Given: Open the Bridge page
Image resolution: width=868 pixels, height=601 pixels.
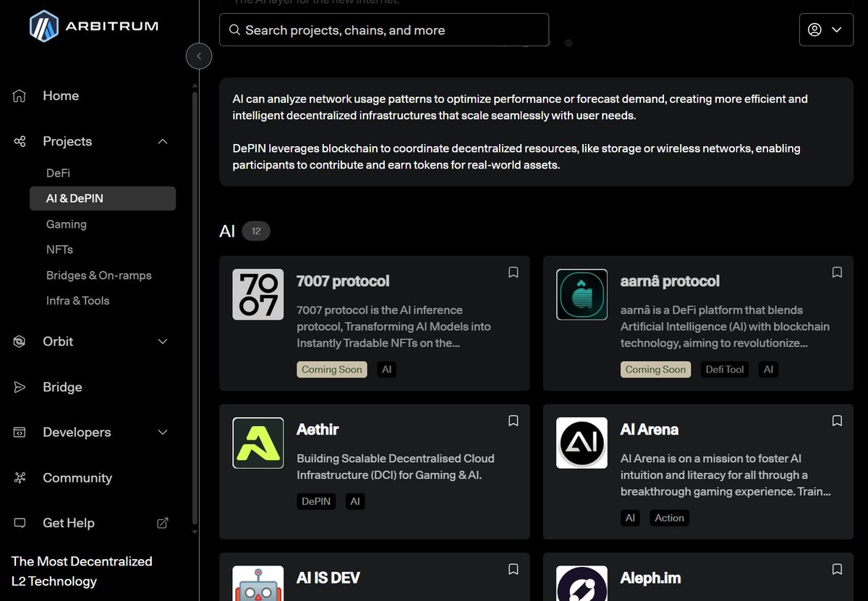Looking at the screenshot, I should [62, 387].
